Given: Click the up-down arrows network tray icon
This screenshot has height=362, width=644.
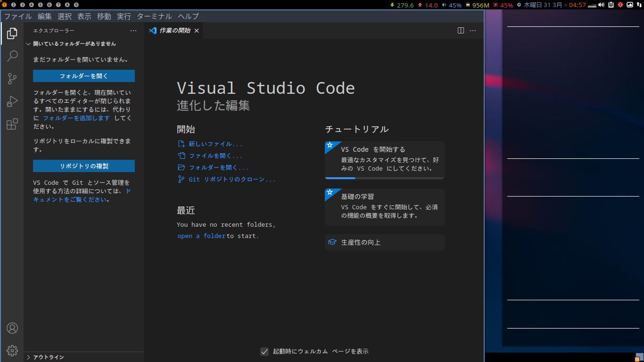Looking at the screenshot, I should tap(639, 5).
